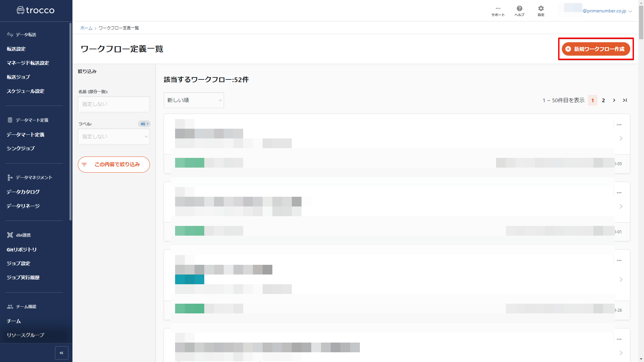The height and width of the screenshot is (362, 644).
Task: Click データ転送 section icon
Action: (10, 35)
